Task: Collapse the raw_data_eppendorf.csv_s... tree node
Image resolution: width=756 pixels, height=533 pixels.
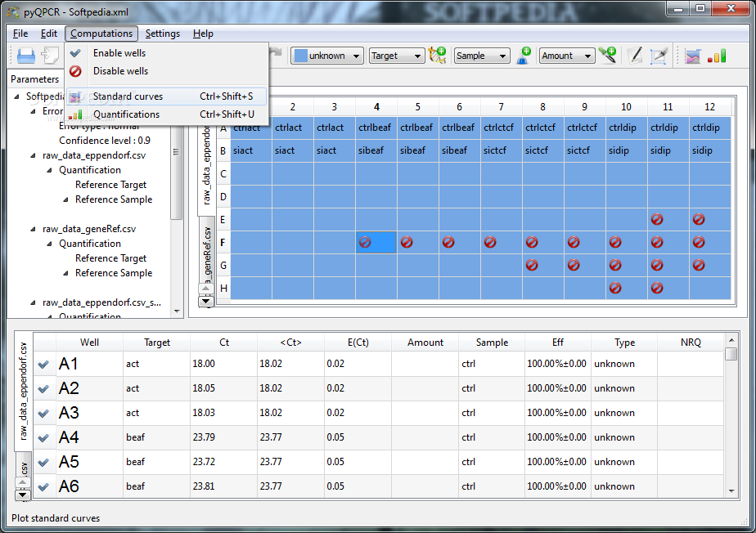Action: coord(33,303)
